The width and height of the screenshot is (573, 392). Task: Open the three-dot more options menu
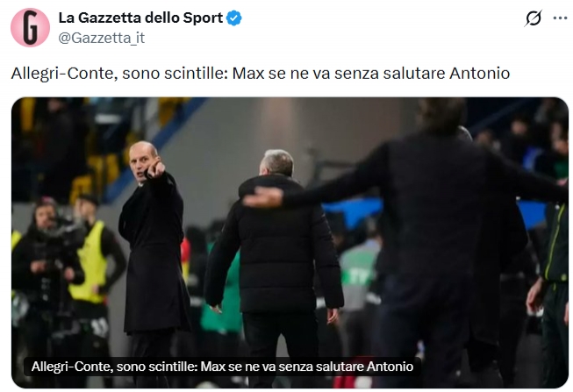tap(560, 18)
